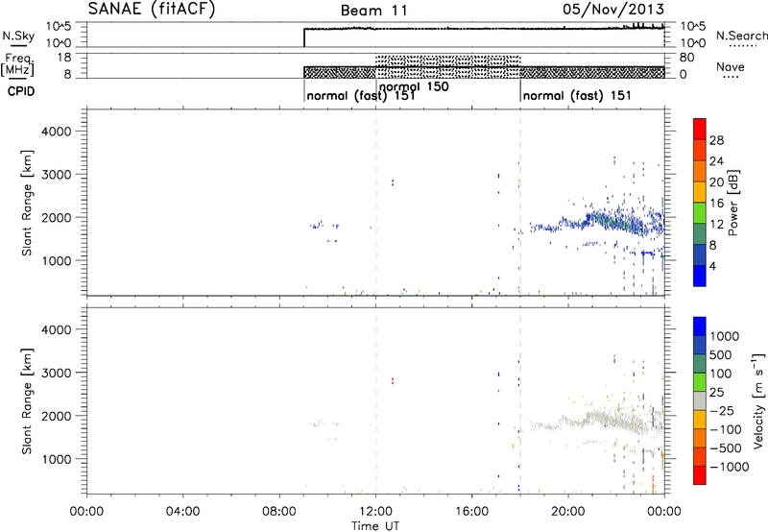
Task: Select the "4000" tick in power panel
Action: [x=56, y=132]
